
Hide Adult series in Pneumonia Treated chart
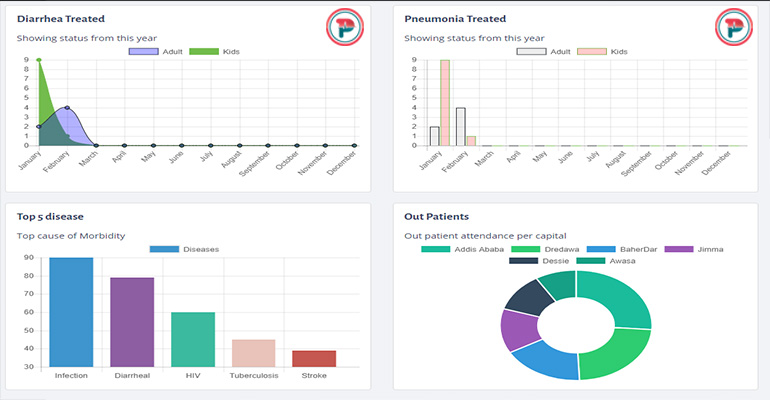click(545, 51)
